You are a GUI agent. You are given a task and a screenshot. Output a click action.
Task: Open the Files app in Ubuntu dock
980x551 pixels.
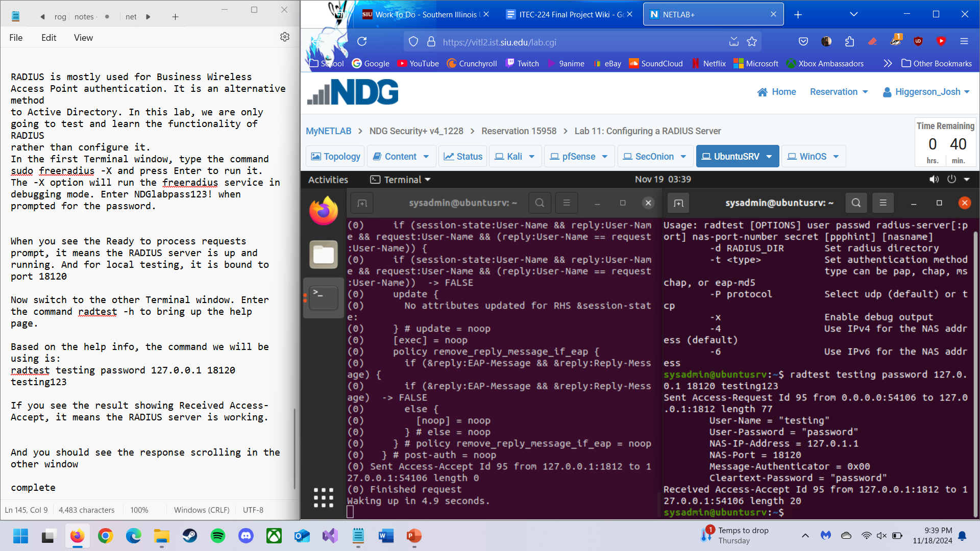click(324, 254)
